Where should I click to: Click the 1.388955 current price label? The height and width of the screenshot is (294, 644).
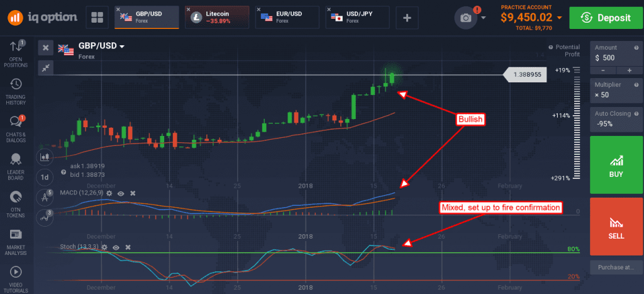[x=525, y=76]
